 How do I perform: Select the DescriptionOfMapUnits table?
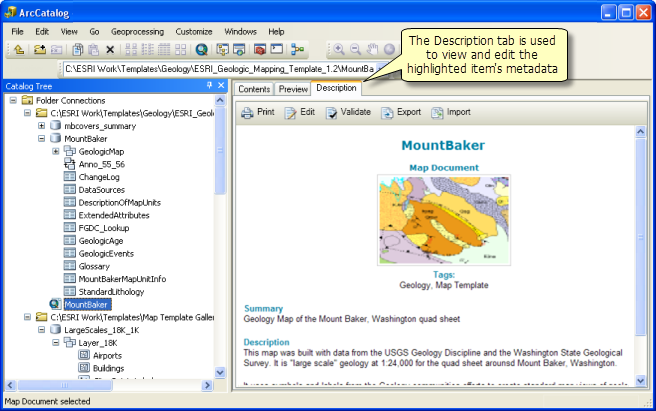click(120, 203)
